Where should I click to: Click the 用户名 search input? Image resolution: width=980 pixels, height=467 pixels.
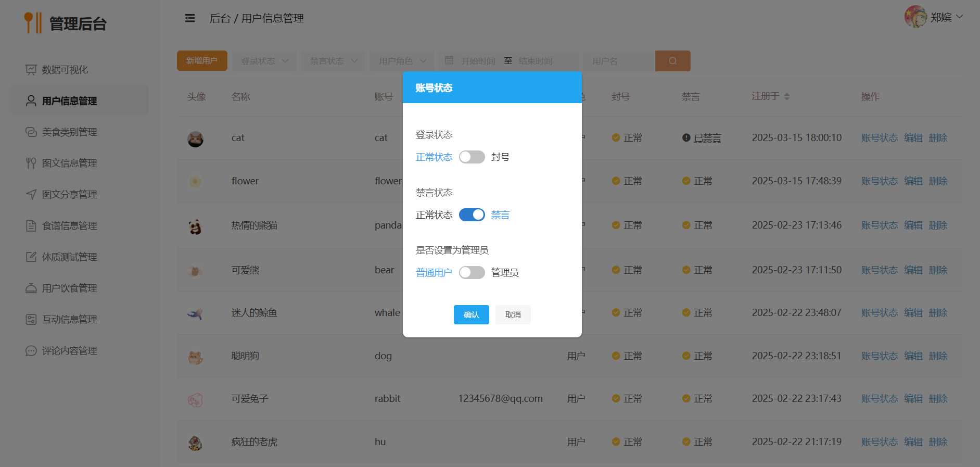(x=619, y=61)
